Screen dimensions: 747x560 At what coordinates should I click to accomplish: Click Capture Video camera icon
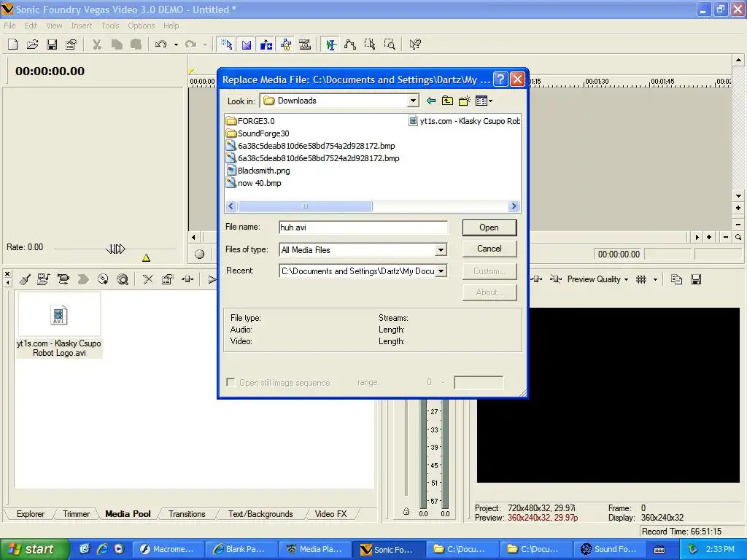click(63, 279)
